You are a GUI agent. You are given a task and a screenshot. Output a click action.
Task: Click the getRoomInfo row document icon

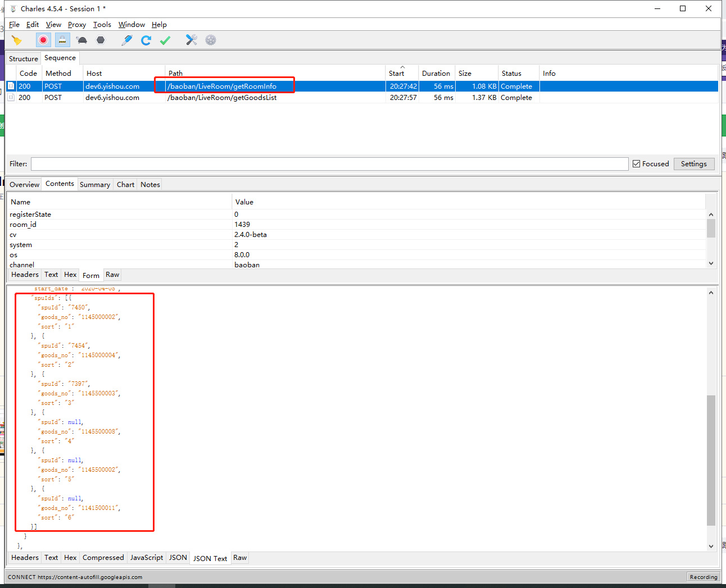[11, 86]
